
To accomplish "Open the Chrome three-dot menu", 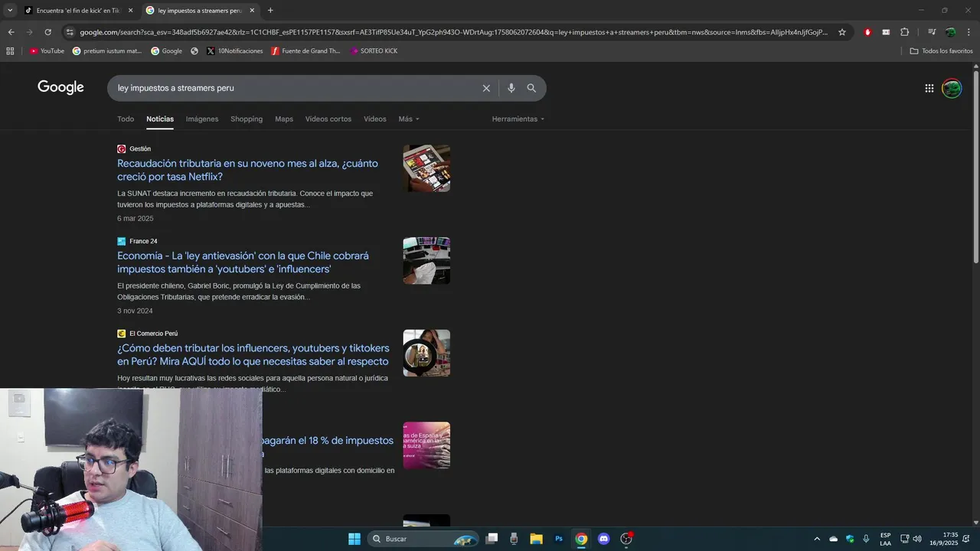I will [969, 32].
